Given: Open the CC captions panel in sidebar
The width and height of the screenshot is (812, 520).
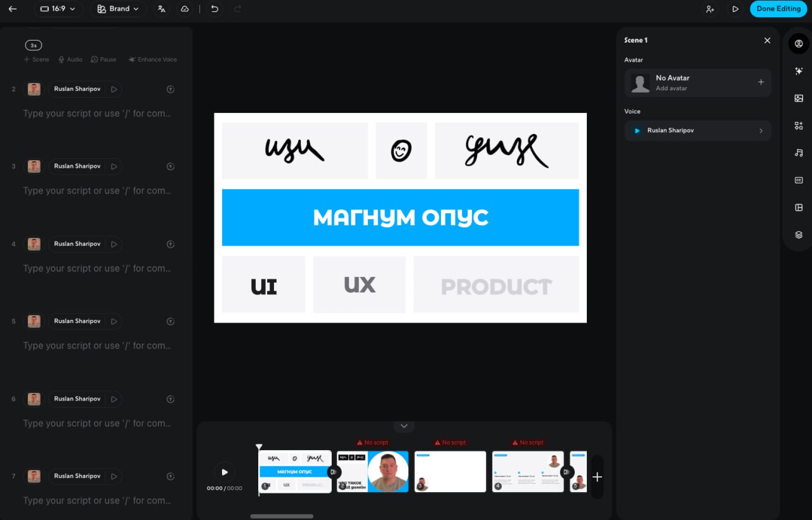Looking at the screenshot, I should point(799,180).
